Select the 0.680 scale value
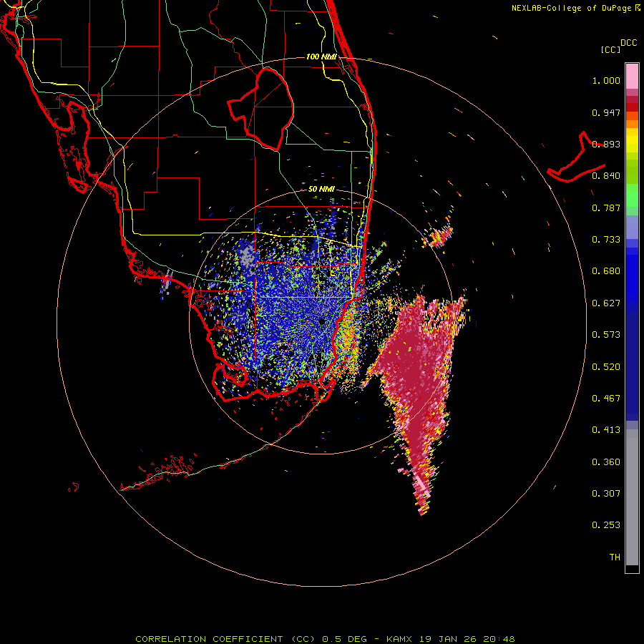The height and width of the screenshot is (644, 644). coord(606,271)
